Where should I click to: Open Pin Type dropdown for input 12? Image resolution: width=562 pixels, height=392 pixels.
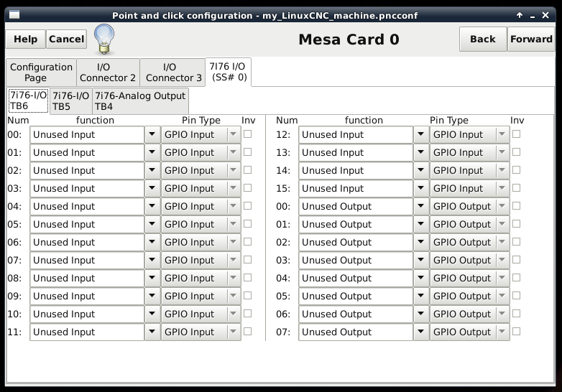469,134
